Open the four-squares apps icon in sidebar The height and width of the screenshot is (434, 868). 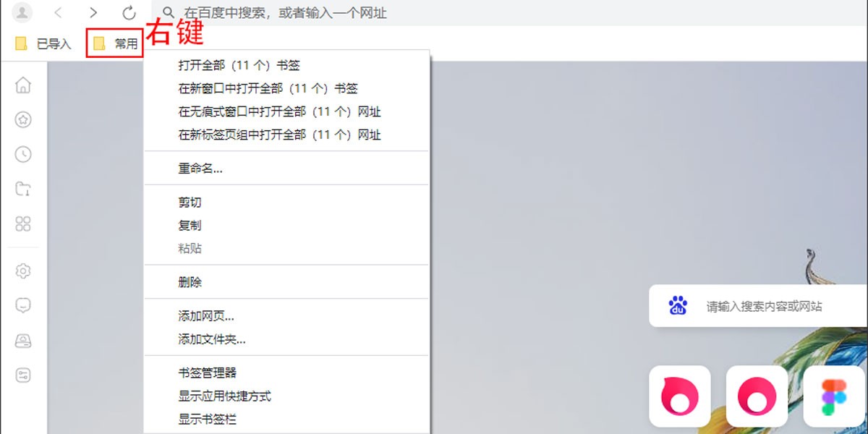tap(23, 224)
